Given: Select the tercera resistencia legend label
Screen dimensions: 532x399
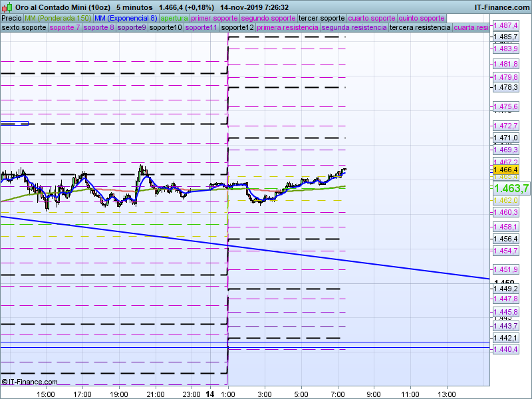Looking at the screenshot, I should tap(420, 28).
